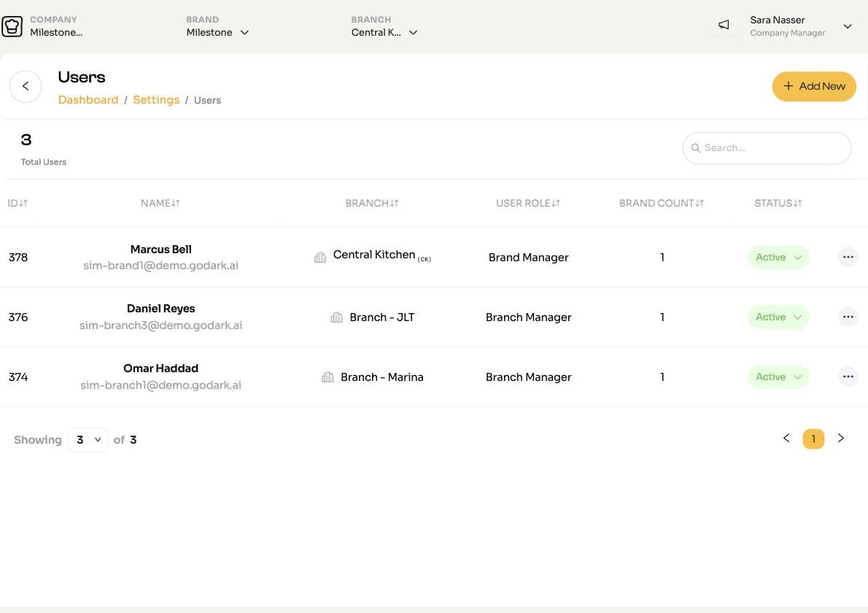The image size is (868, 613).
Task: Sort the table by ID
Action: tap(18, 203)
